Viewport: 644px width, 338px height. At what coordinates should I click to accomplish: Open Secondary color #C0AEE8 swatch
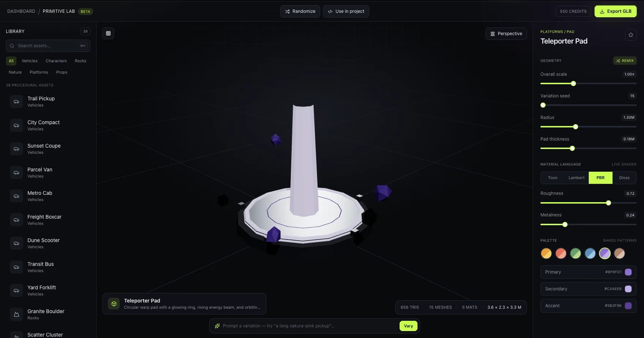[628, 289]
